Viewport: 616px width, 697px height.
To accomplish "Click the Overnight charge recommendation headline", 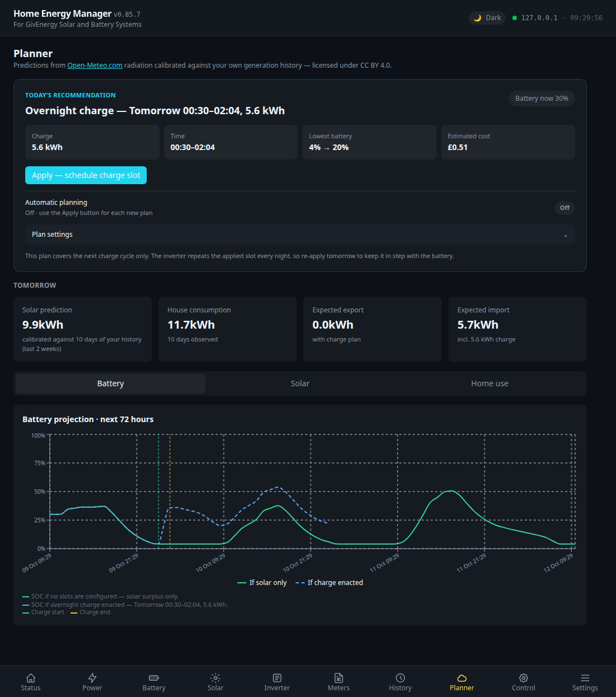I will coord(155,111).
